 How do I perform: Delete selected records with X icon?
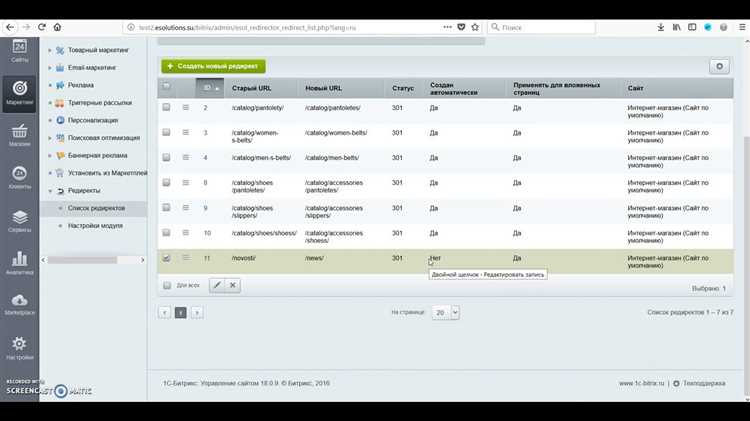pos(233,285)
